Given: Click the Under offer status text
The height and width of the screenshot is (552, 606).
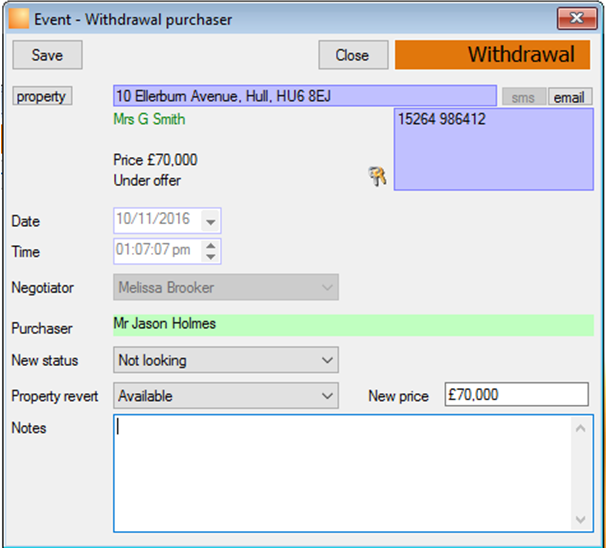Looking at the screenshot, I should coord(147,180).
